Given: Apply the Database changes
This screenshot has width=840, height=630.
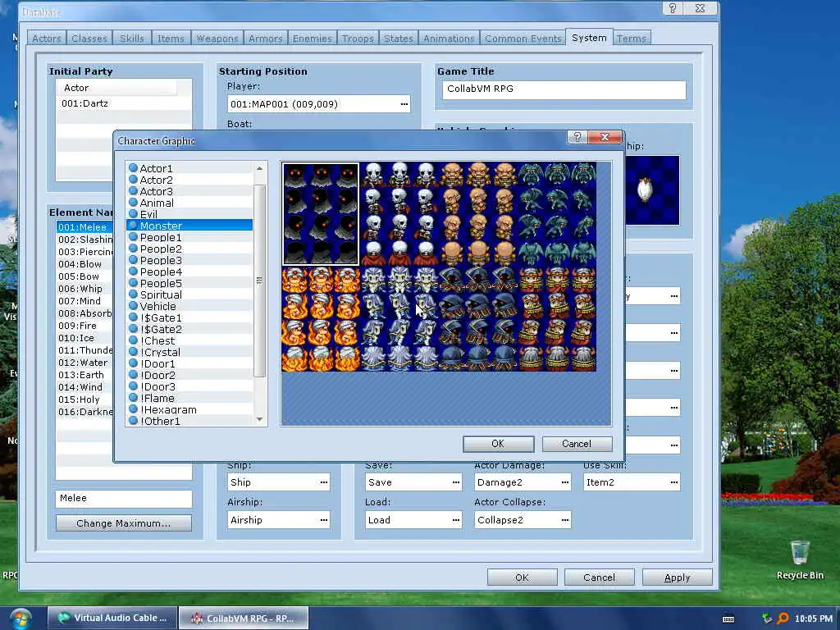Looking at the screenshot, I should (677, 577).
